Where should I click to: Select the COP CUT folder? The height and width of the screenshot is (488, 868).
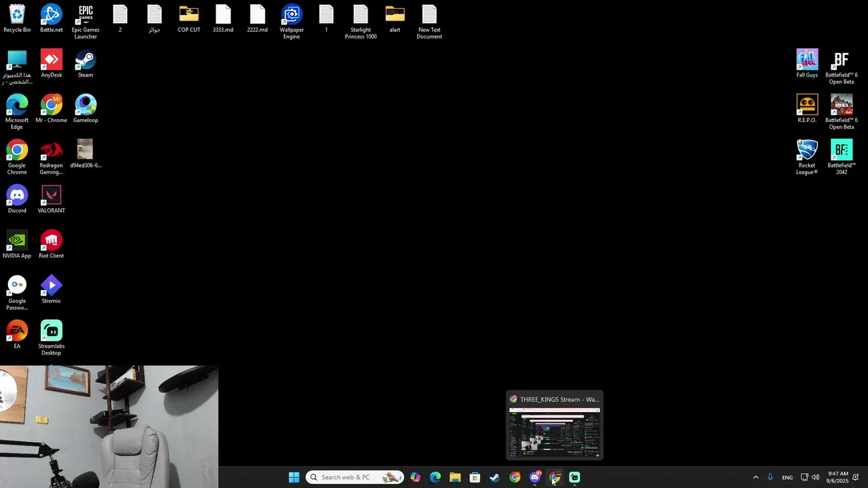(x=189, y=19)
